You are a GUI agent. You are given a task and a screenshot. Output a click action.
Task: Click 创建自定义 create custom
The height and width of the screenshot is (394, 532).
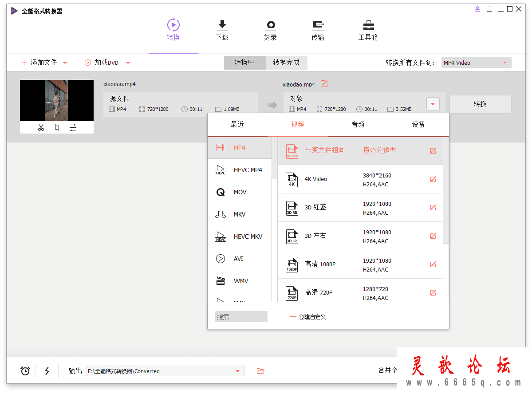tap(308, 317)
